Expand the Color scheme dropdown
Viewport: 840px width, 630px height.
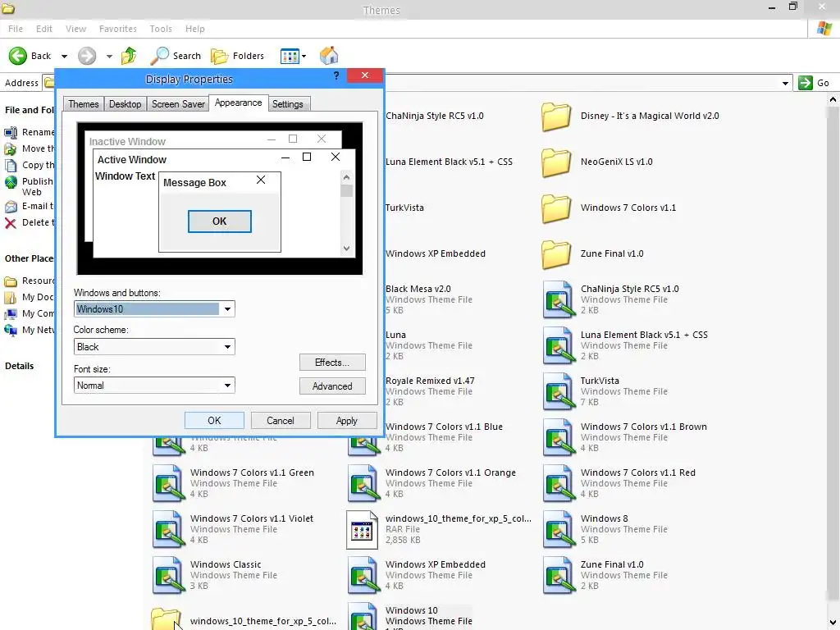coord(228,347)
